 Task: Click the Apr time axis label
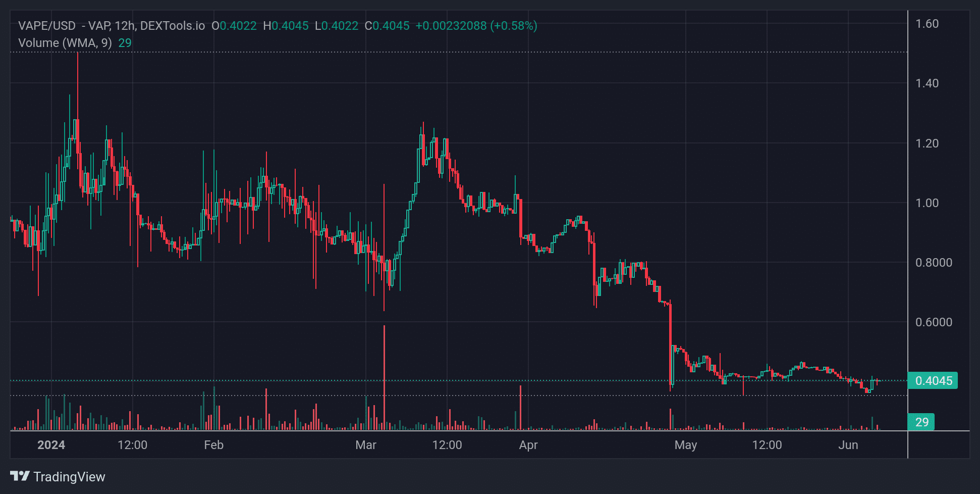pyautogui.click(x=528, y=445)
